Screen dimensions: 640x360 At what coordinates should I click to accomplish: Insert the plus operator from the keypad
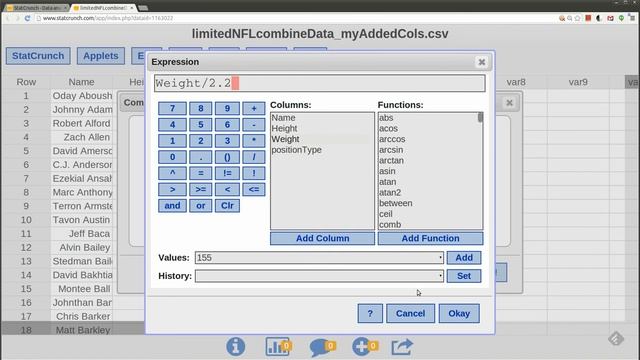click(x=253, y=109)
